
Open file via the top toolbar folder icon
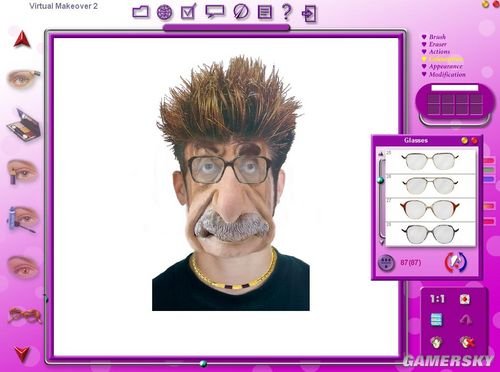point(141,12)
